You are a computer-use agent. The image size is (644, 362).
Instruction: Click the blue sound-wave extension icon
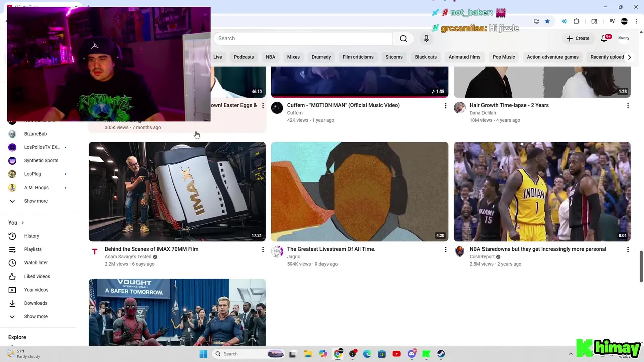564,21
